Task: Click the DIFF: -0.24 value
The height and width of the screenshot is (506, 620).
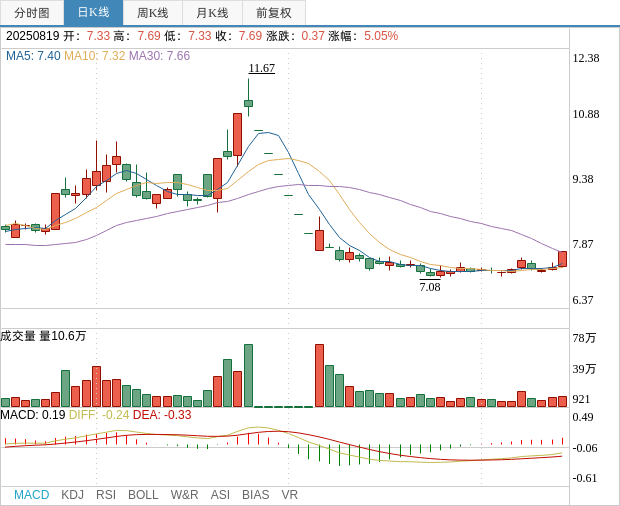Action: pyautogui.click(x=99, y=415)
